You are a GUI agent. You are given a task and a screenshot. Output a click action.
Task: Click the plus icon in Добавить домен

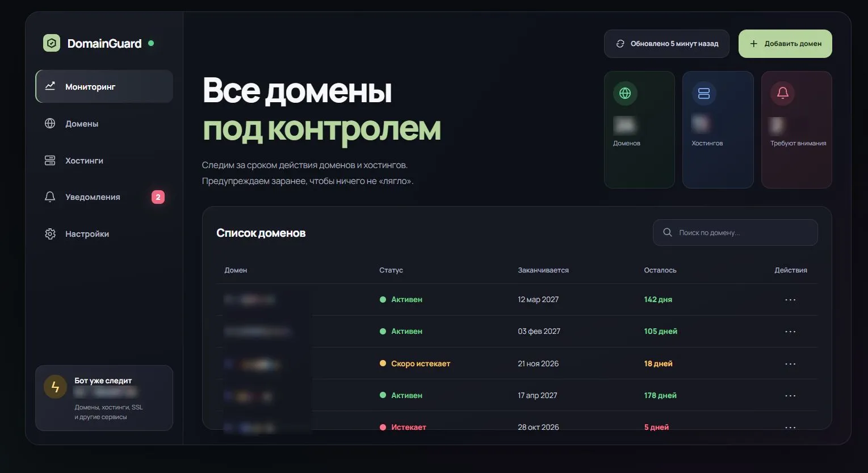tap(754, 44)
